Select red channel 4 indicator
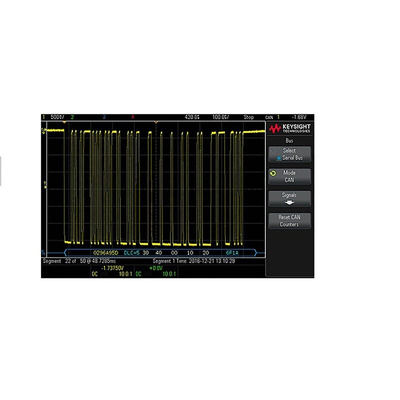 click(133, 117)
